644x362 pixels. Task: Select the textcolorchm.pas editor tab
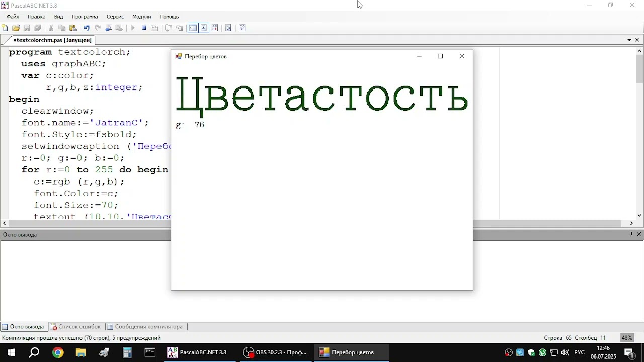coord(52,40)
